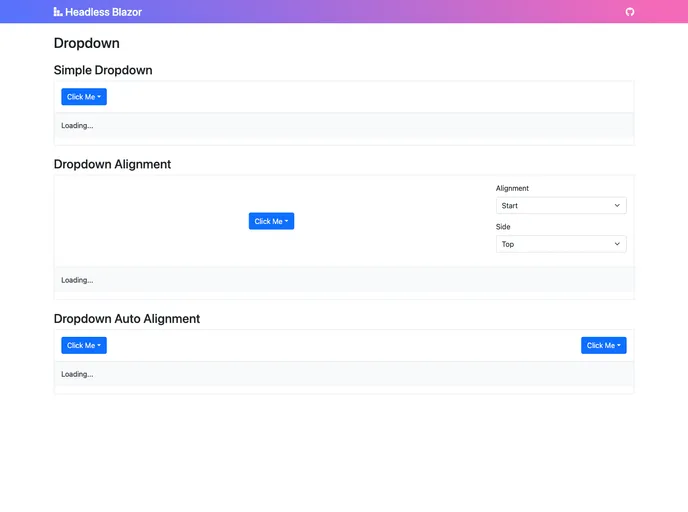Open the GitHub repository icon link
This screenshot has width=688, height=512.
click(x=630, y=12)
